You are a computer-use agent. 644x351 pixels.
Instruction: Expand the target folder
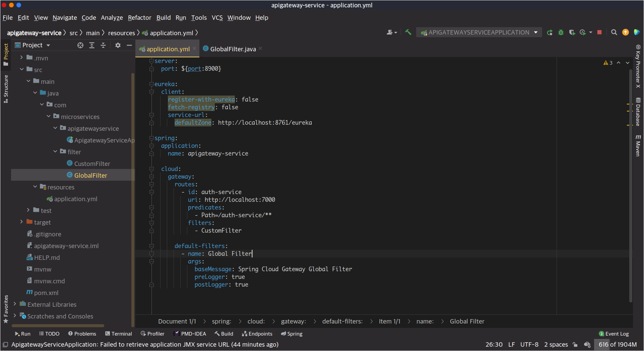click(x=21, y=222)
